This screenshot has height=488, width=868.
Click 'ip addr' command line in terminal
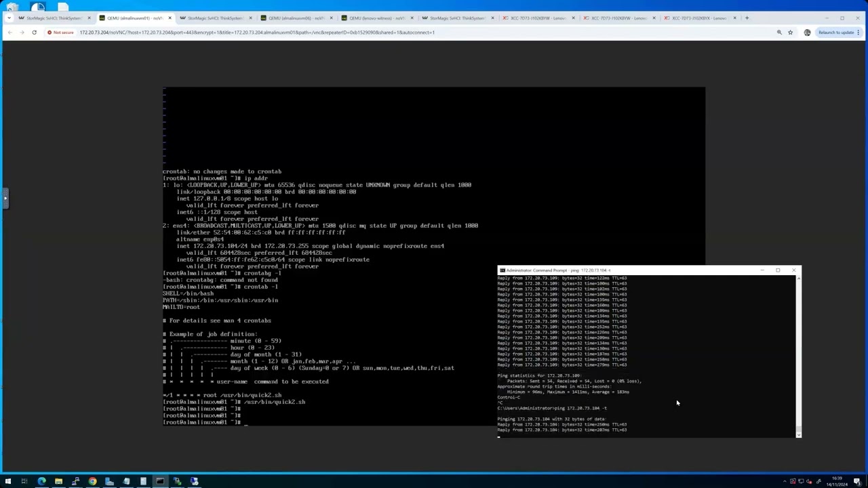point(215,178)
